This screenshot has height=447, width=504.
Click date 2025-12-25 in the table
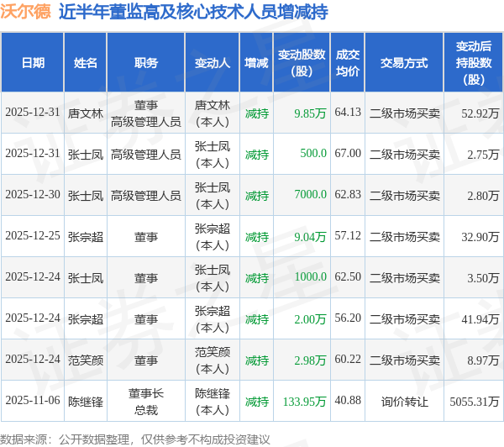[x=33, y=236]
